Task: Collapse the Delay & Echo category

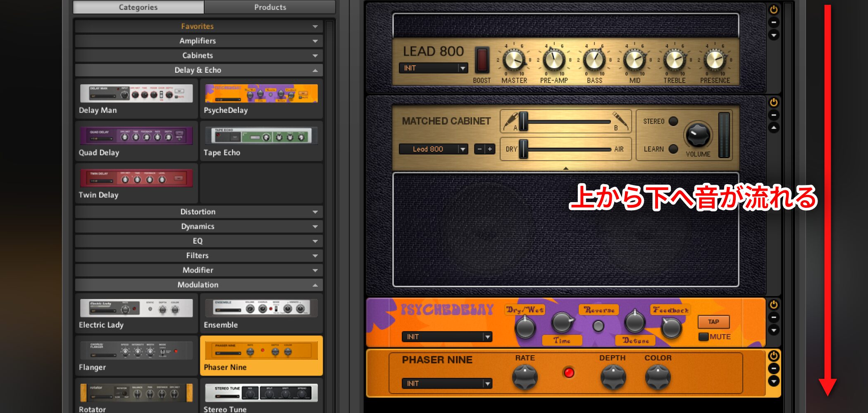Action: click(198, 70)
